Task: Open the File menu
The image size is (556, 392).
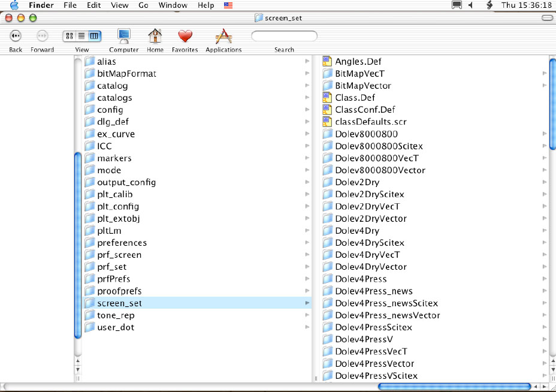Action: click(x=70, y=5)
